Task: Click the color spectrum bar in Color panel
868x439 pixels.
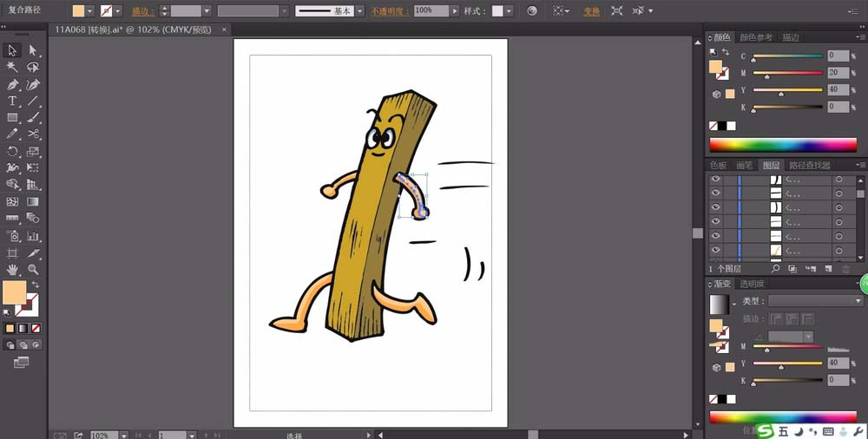Action: pos(783,145)
